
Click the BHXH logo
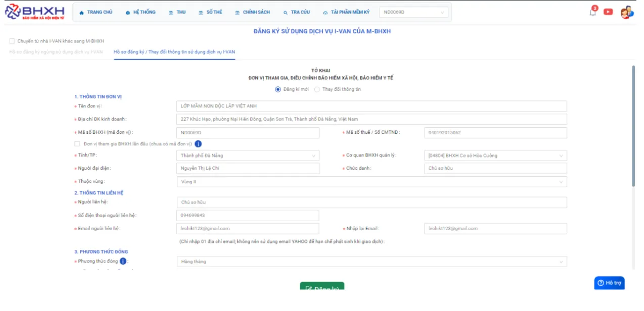point(34,12)
